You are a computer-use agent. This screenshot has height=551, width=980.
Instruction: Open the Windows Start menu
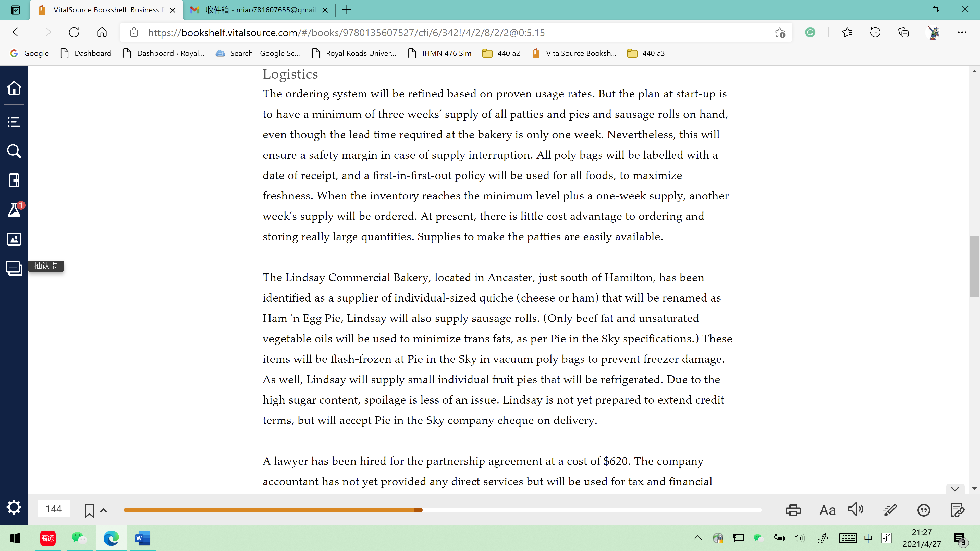(x=15, y=538)
